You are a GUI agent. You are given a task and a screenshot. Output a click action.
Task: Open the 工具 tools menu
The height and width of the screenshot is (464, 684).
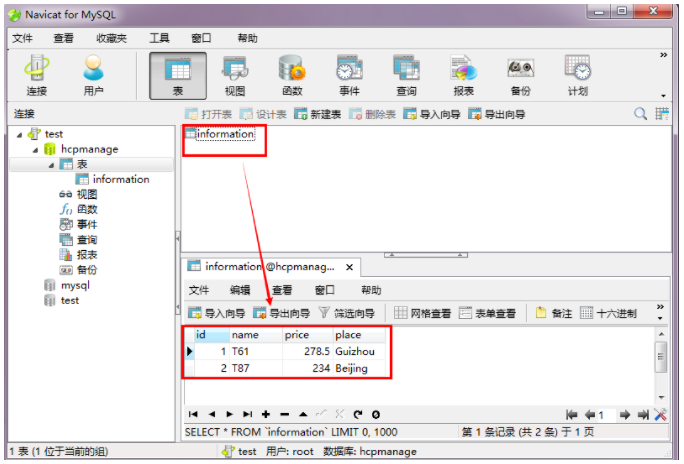(x=159, y=38)
